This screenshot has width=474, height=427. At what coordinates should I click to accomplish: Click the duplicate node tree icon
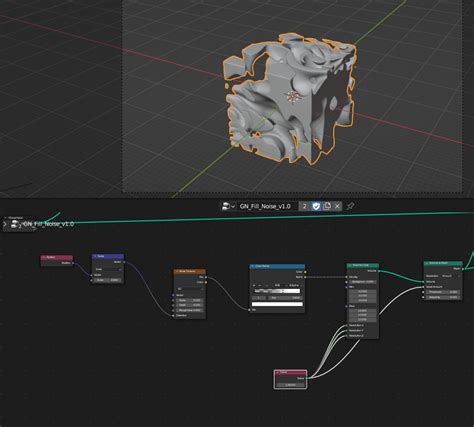coord(327,206)
